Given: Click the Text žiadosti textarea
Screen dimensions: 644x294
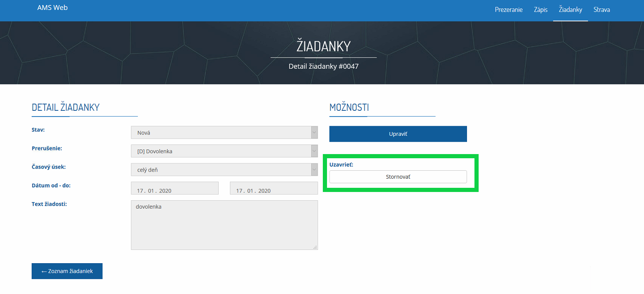Looking at the screenshot, I should pos(224,225).
